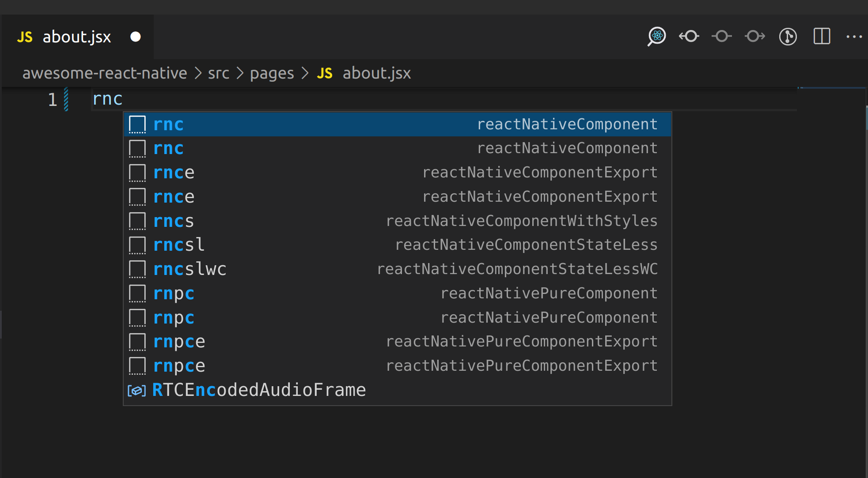
Task: Pick rncsl reactNativeComponentStateLess snippet
Action: 398,245
